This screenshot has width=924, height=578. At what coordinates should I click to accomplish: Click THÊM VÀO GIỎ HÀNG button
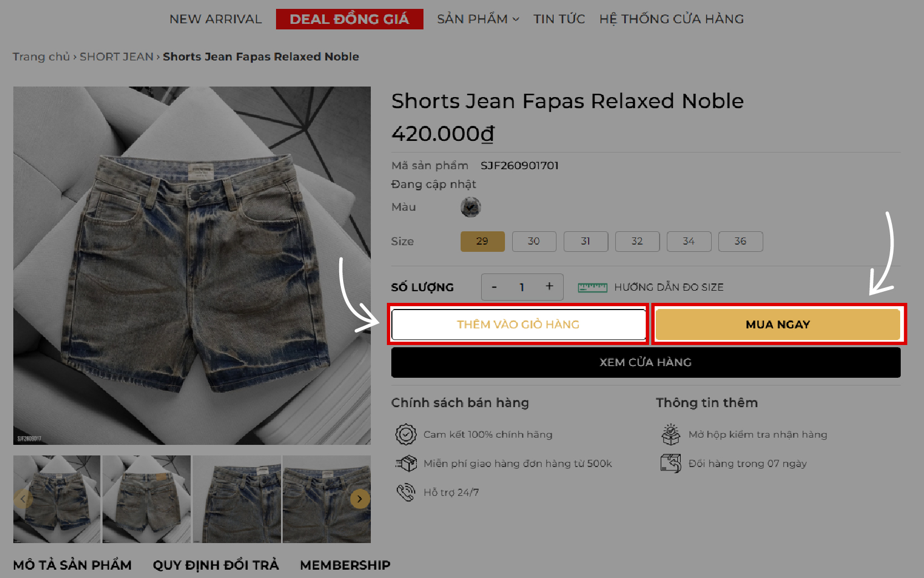[518, 325]
